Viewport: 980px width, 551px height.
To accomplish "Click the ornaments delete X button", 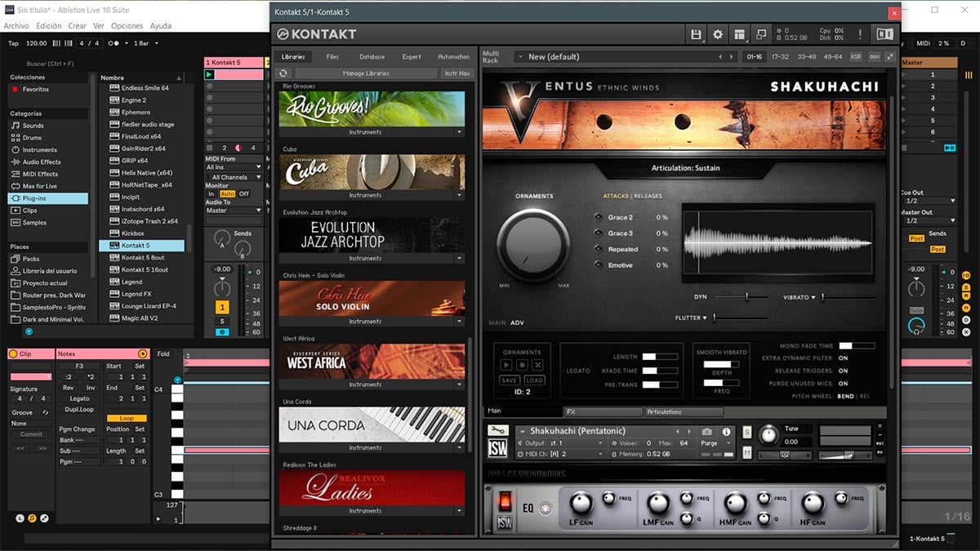I will pyautogui.click(x=537, y=365).
